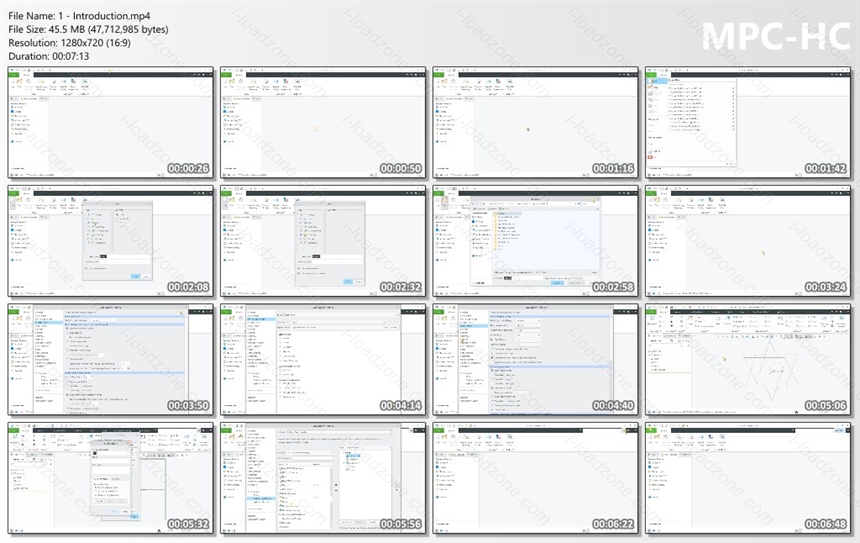Image resolution: width=860 pixels, height=543 pixels.
Task: Click the thumbnail stamped 00:02:32
Action: click(322, 241)
